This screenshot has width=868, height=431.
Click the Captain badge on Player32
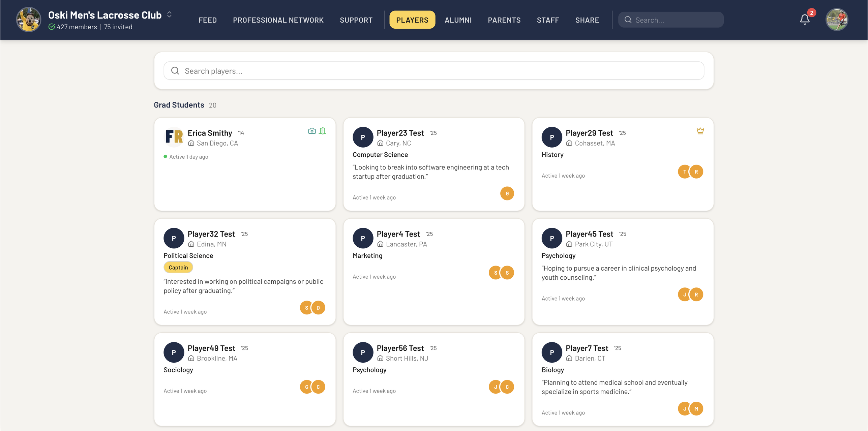click(x=178, y=268)
